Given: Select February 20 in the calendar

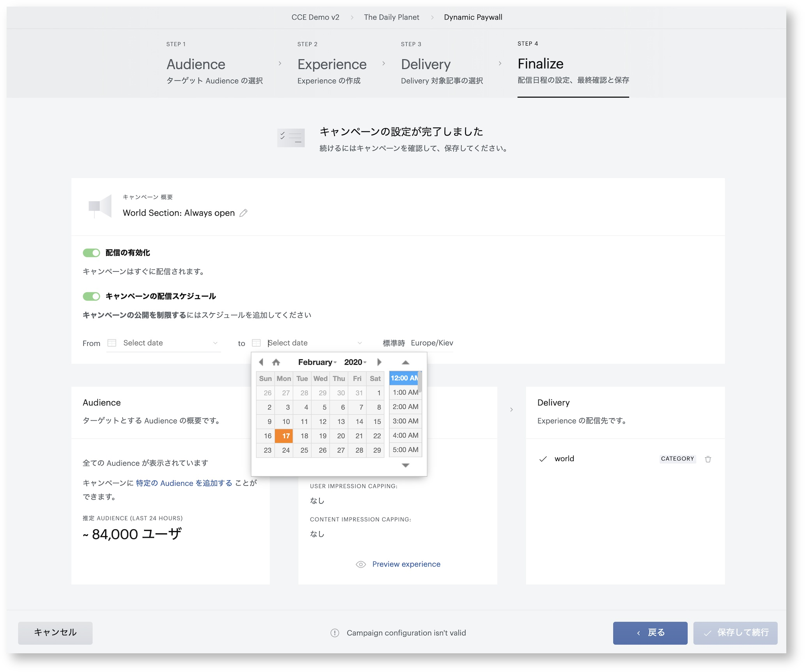Looking at the screenshot, I should click(341, 436).
